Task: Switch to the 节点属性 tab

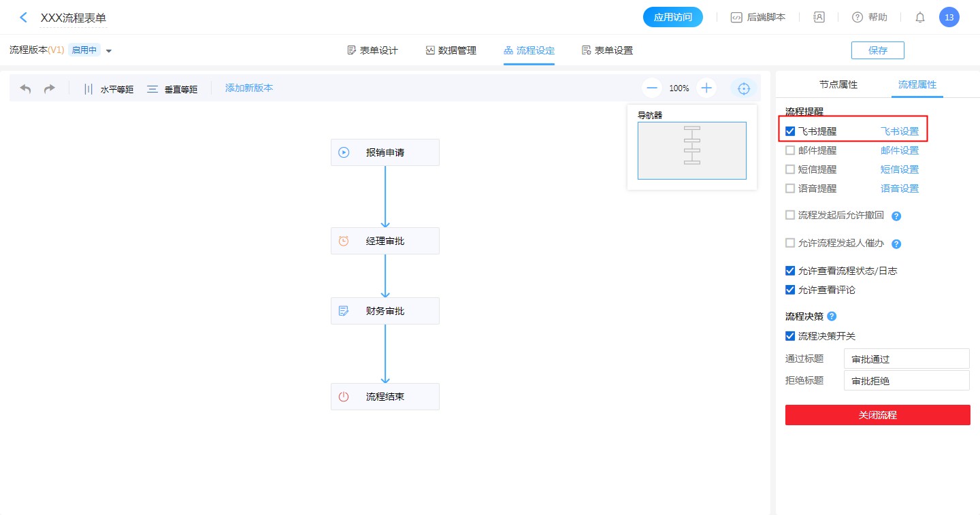Action: click(838, 85)
